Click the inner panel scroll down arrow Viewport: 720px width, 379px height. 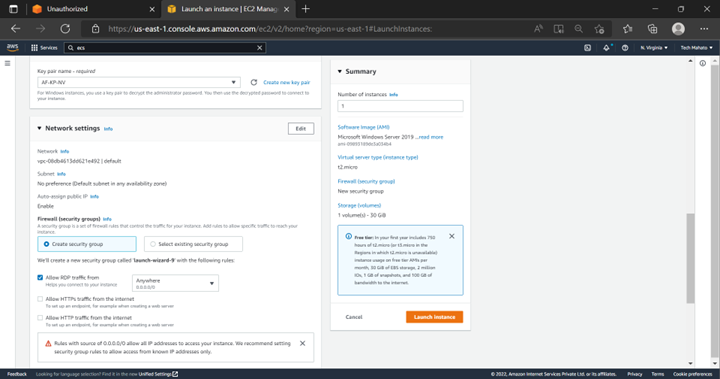[690, 363]
